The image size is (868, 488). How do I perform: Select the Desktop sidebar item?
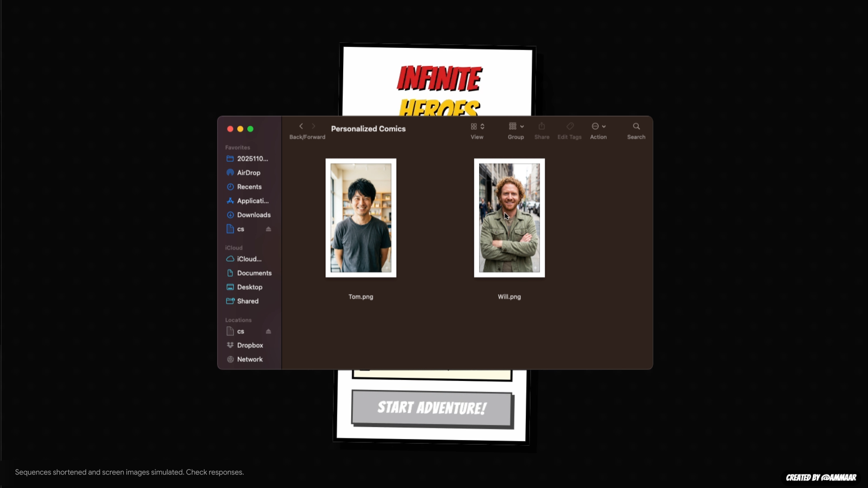pyautogui.click(x=250, y=287)
